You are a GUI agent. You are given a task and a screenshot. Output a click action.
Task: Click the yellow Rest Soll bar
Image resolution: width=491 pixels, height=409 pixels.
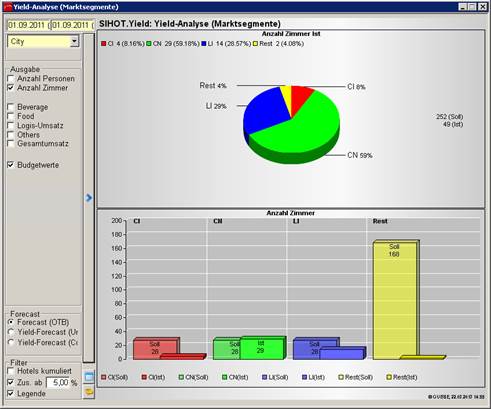coord(395,300)
